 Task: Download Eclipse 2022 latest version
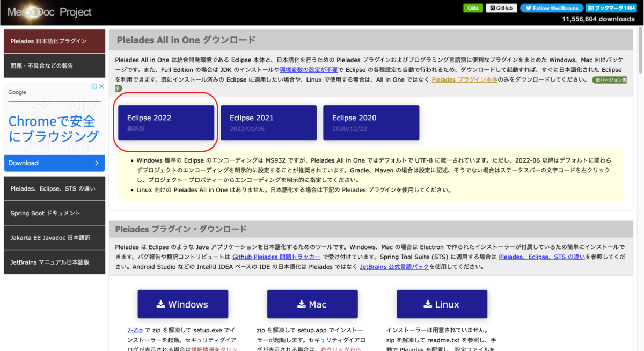point(166,122)
